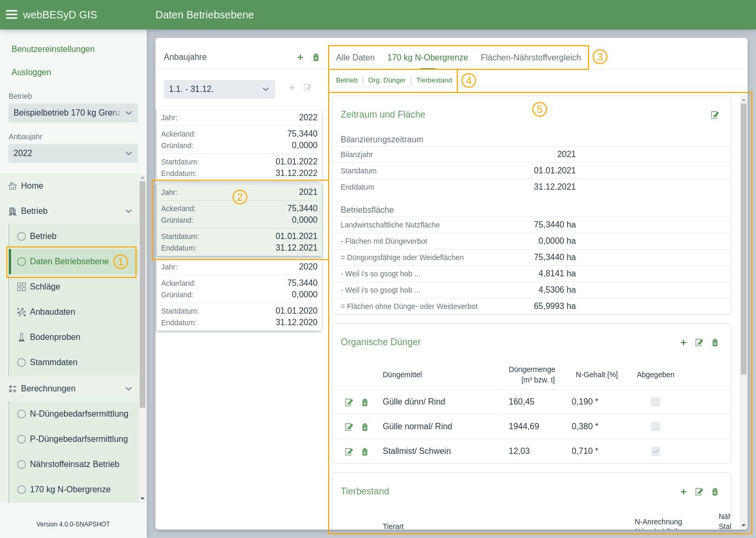This screenshot has width=756, height=538.
Task: Click the sidebar vertical scrollbar
Action: click(142, 294)
